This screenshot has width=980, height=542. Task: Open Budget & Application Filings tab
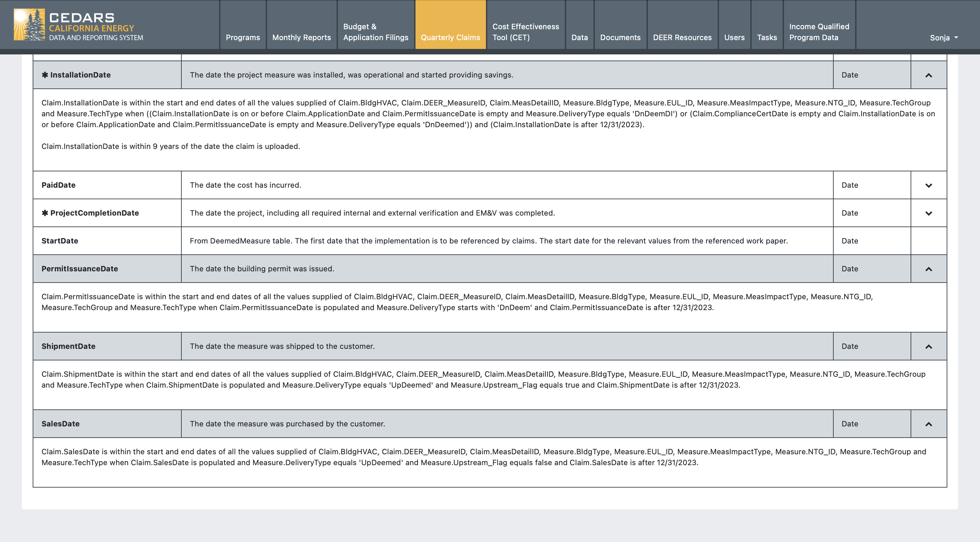pos(375,32)
